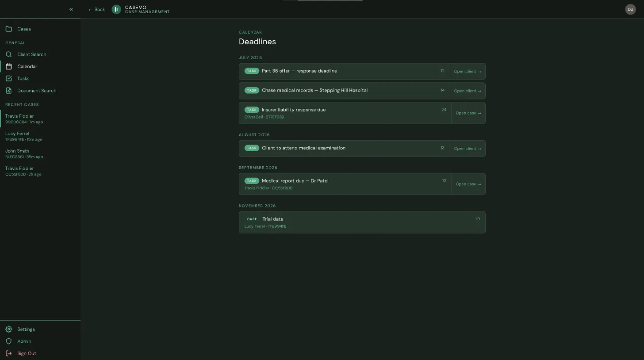Open the Admin page
Image resolution: width=644 pixels, height=360 pixels.
(40, 341)
